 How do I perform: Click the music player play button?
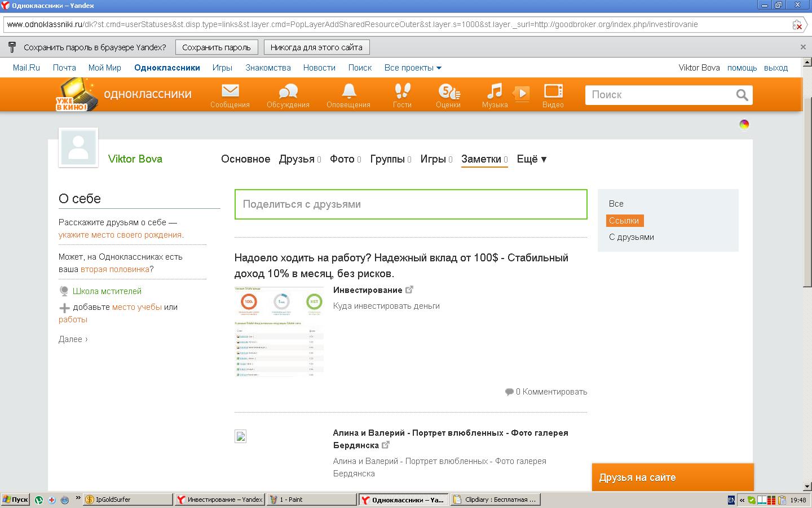(x=522, y=93)
